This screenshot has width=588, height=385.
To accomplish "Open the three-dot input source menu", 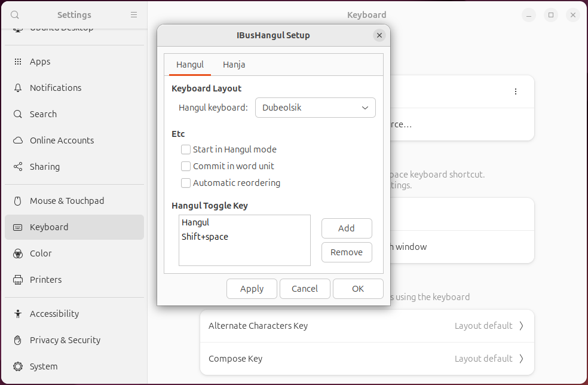I will click(x=516, y=91).
